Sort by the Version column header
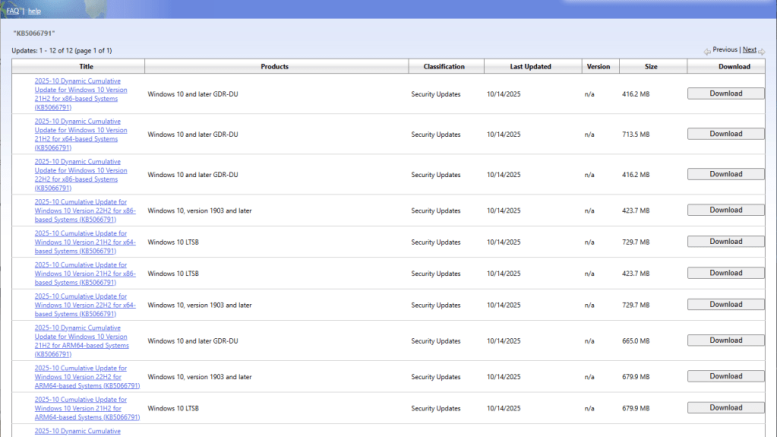The height and width of the screenshot is (437, 777). tap(598, 66)
